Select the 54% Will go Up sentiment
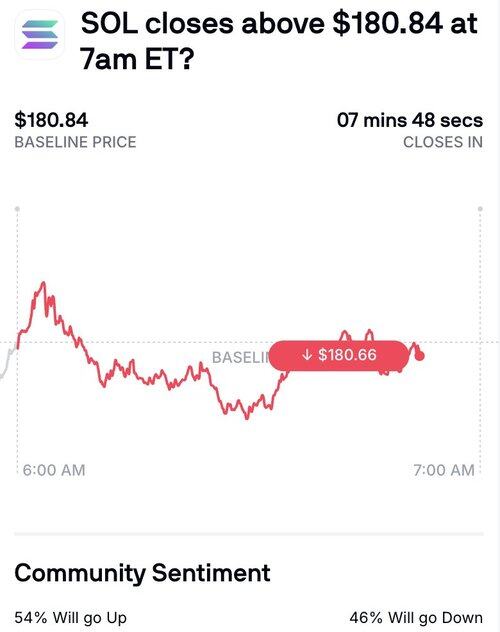Image resolution: width=500 pixels, height=632 pixels. (x=71, y=617)
